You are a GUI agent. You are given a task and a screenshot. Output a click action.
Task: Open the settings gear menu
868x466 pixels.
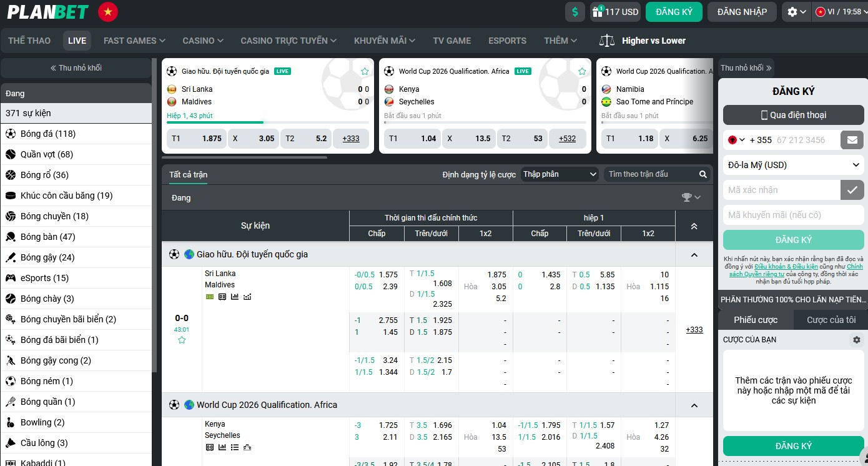click(x=797, y=12)
